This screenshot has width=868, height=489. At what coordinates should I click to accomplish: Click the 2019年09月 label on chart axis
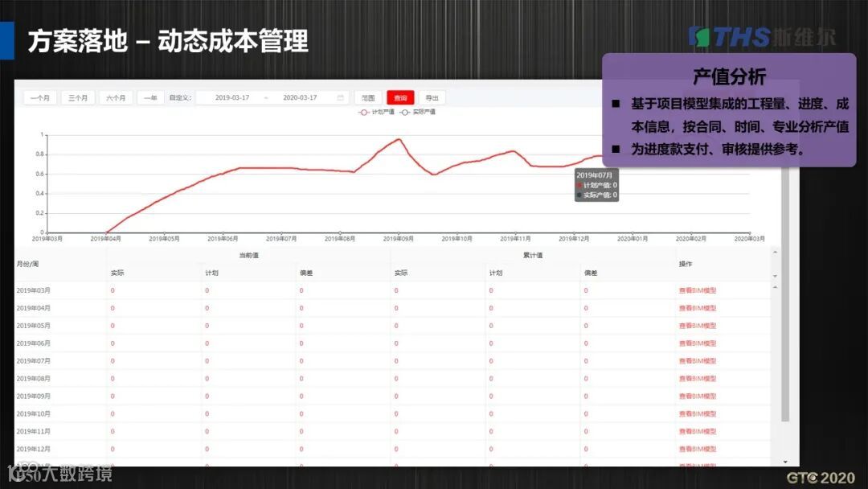398,239
